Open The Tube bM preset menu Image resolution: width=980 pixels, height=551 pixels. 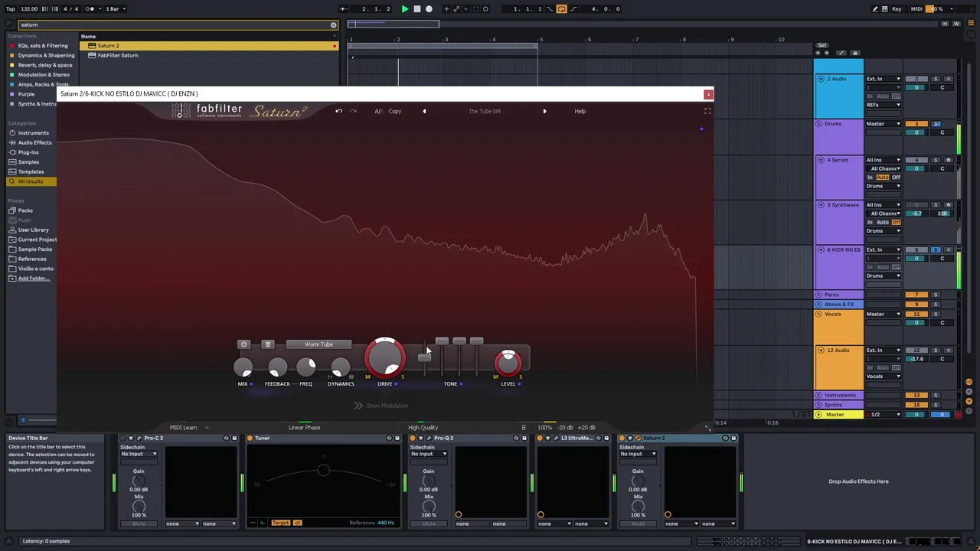coord(485,112)
